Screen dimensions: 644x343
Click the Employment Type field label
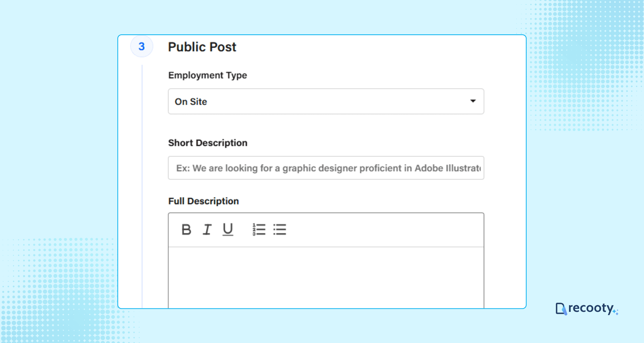[x=208, y=75]
